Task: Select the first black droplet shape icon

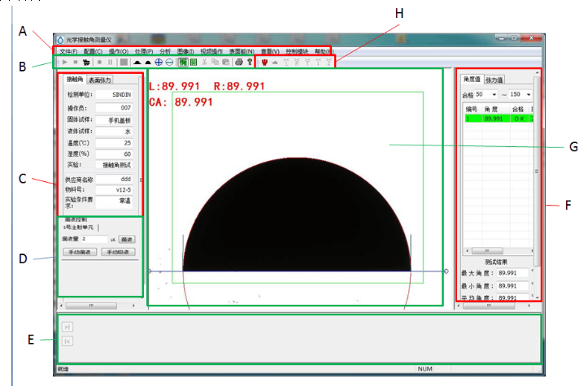Action: (x=137, y=63)
